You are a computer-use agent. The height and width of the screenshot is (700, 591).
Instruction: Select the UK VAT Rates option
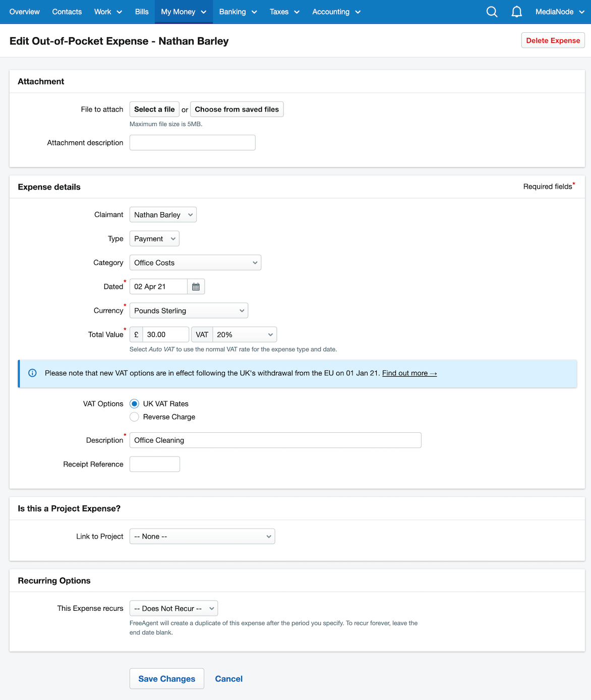134,403
